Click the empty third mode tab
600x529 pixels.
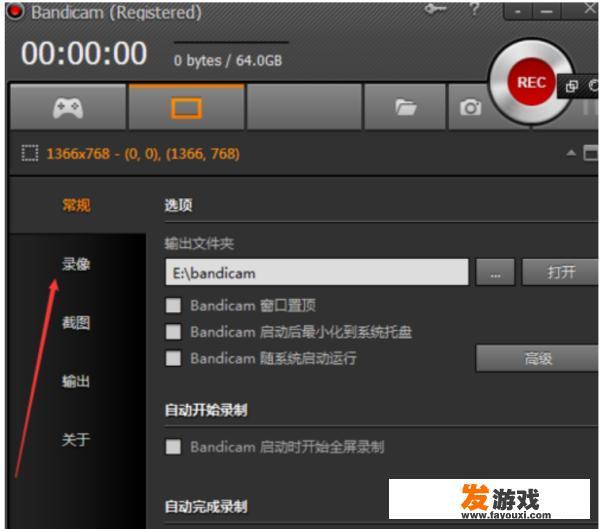(x=305, y=107)
